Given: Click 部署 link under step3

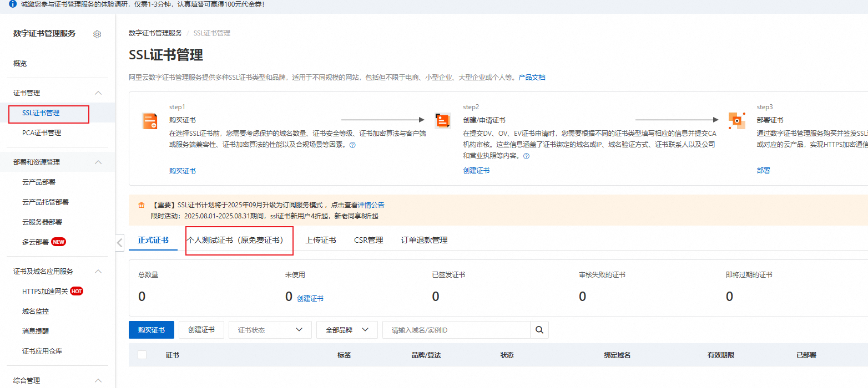Looking at the screenshot, I should pyautogui.click(x=764, y=171).
